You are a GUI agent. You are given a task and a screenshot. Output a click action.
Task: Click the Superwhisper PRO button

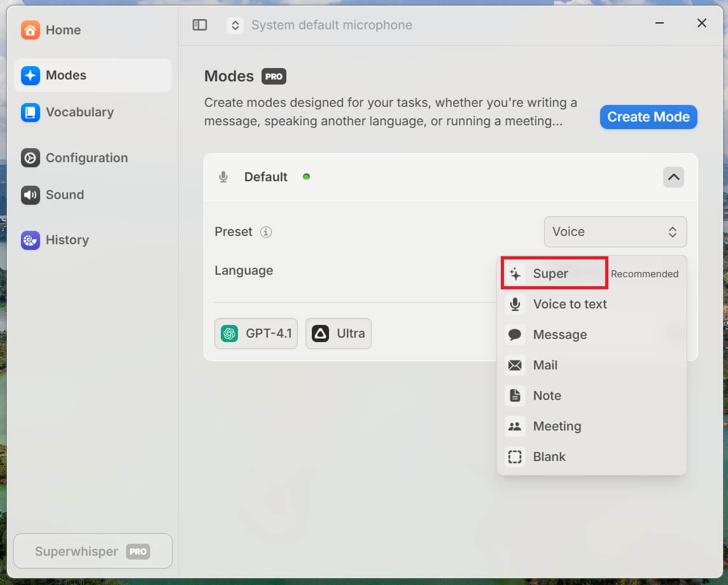[x=93, y=551]
